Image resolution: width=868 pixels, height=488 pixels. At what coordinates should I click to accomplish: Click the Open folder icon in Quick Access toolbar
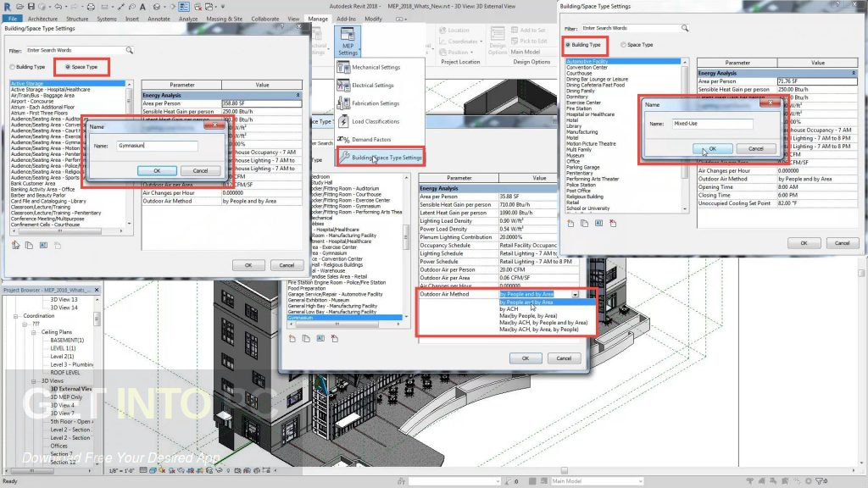20,7
